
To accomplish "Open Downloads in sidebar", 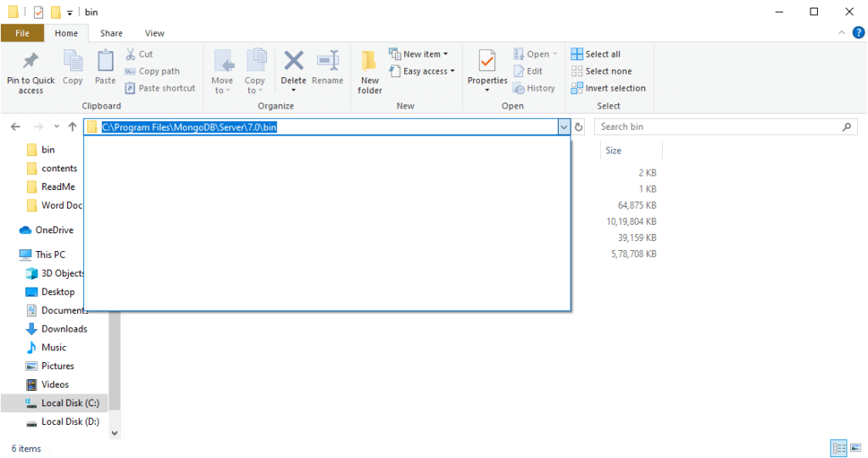I will (x=57, y=329).
